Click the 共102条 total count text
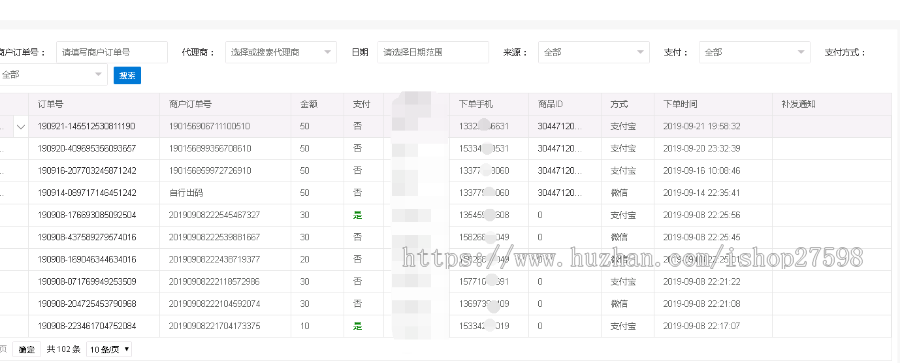 click(64, 349)
